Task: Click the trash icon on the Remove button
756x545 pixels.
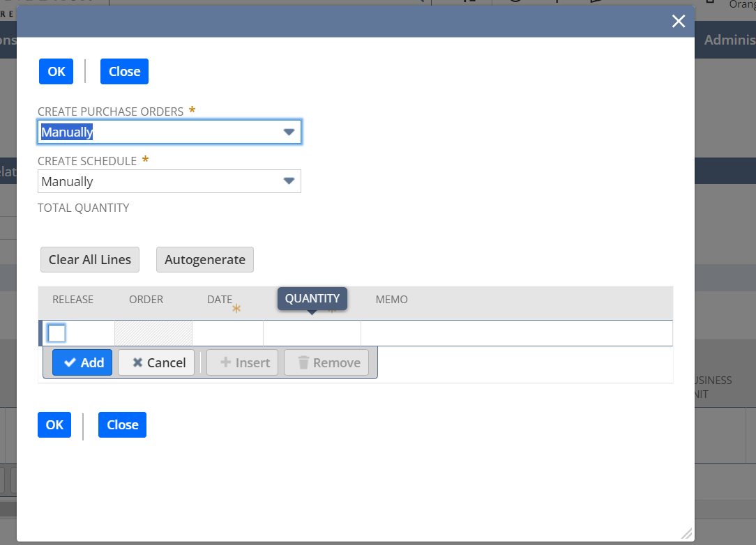Action: point(305,362)
